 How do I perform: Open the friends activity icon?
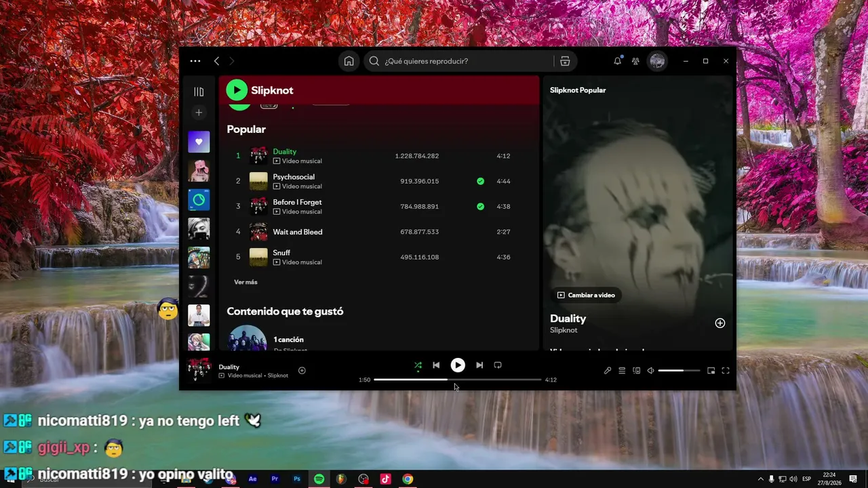click(x=635, y=61)
